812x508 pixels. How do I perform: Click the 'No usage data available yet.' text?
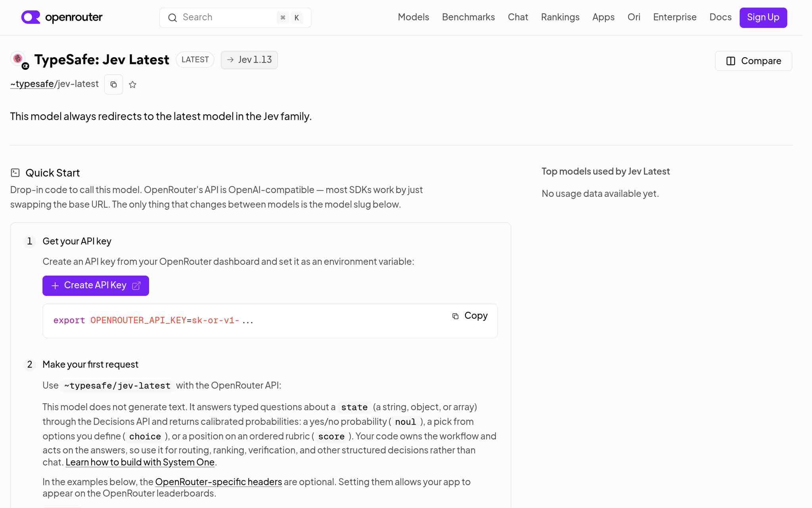[x=600, y=193]
